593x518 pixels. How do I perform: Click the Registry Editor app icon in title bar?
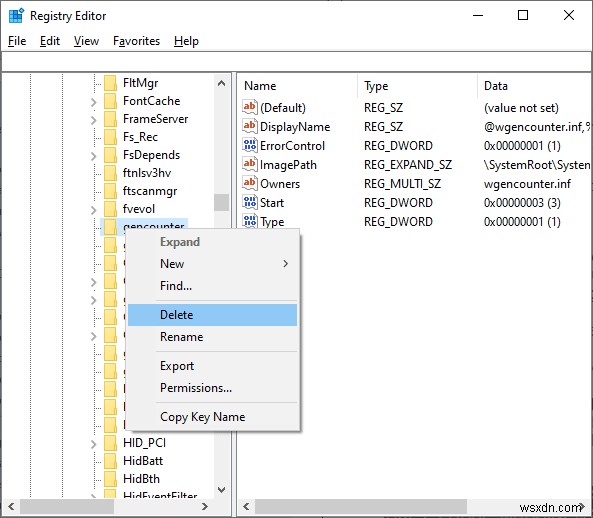pyautogui.click(x=16, y=16)
